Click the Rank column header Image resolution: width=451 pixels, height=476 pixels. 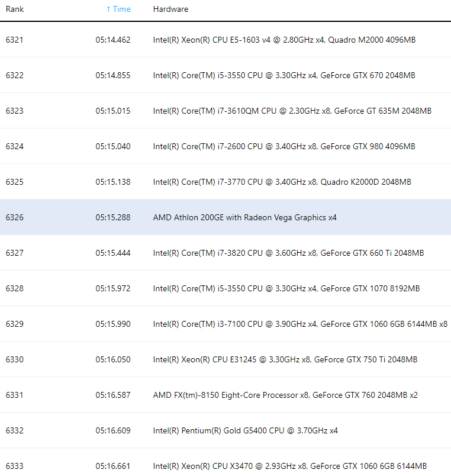coord(15,9)
